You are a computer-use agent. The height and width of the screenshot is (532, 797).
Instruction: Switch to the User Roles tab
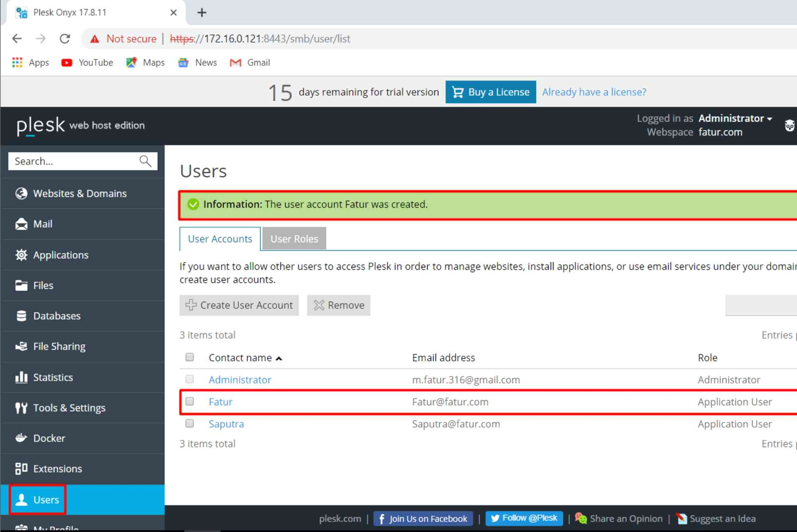coord(294,238)
